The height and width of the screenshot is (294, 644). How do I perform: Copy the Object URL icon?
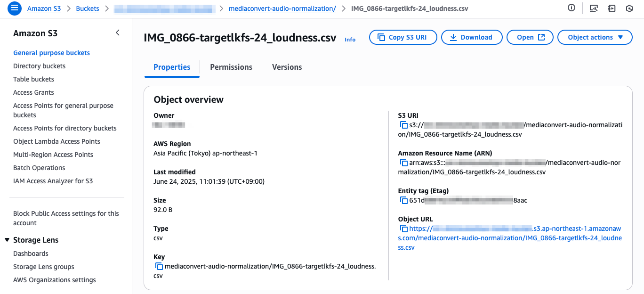[x=403, y=229]
